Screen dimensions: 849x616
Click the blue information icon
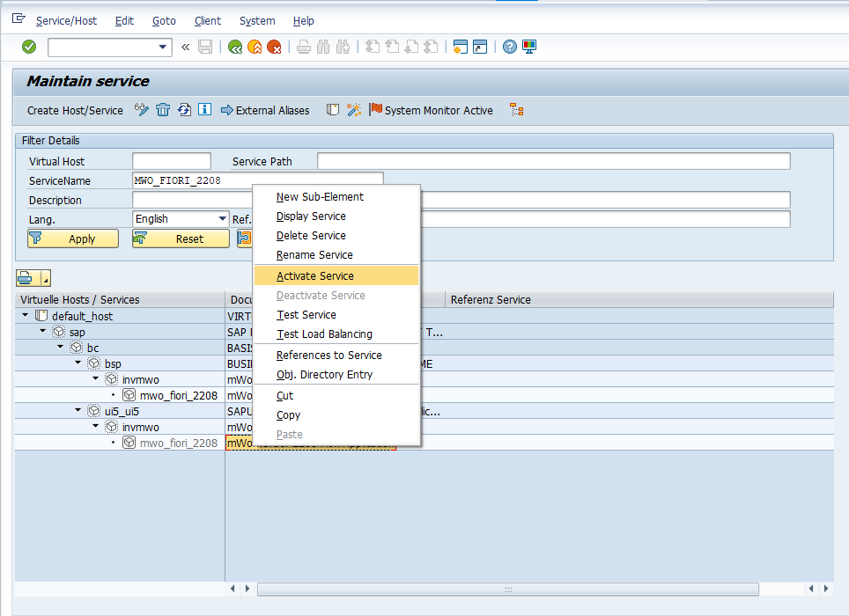pyautogui.click(x=204, y=110)
